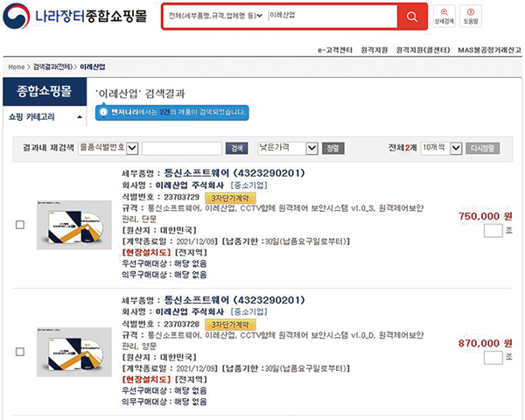
Task: Click the 870,000 원 price
Action: click(x=485, y=343)
